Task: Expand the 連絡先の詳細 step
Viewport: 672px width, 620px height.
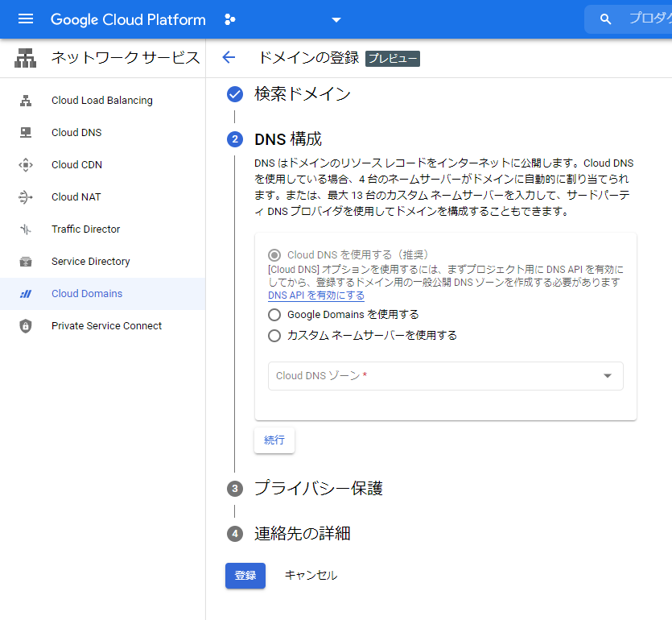Action: coord(303,533)
